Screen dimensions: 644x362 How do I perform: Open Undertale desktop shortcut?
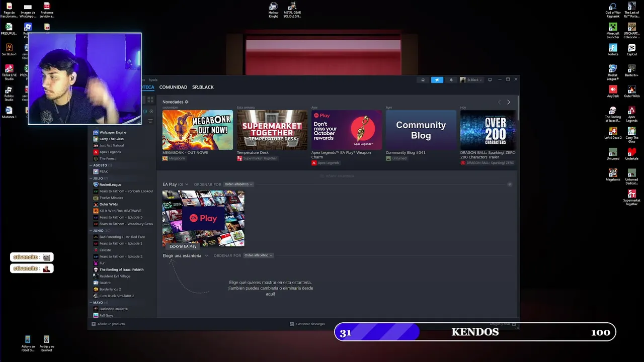coord(632,154)
